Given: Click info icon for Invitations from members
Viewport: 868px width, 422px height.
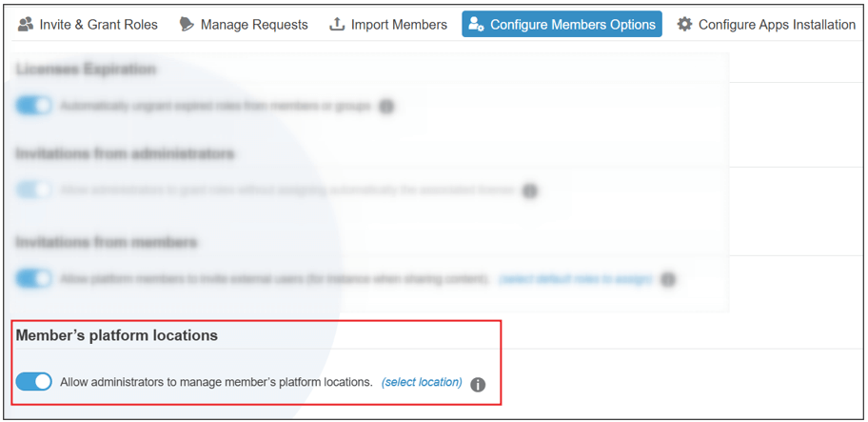Looking at the screenshot, I should 668,280.
